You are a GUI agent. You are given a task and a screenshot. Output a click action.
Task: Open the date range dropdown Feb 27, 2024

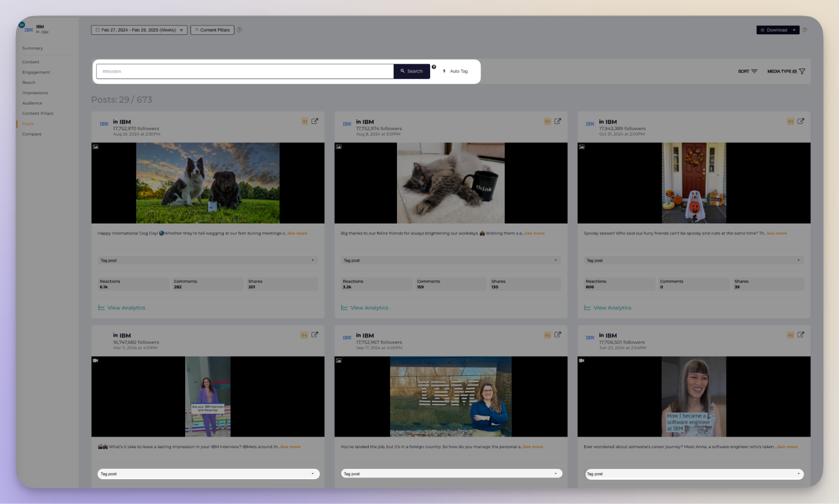coord(139,30)
